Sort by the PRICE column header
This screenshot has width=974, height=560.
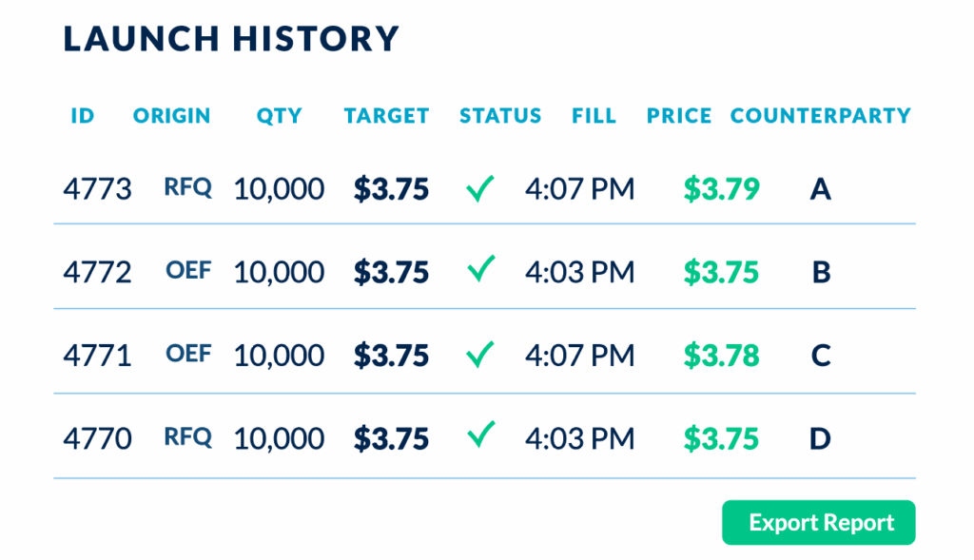[x=679, y=115]
